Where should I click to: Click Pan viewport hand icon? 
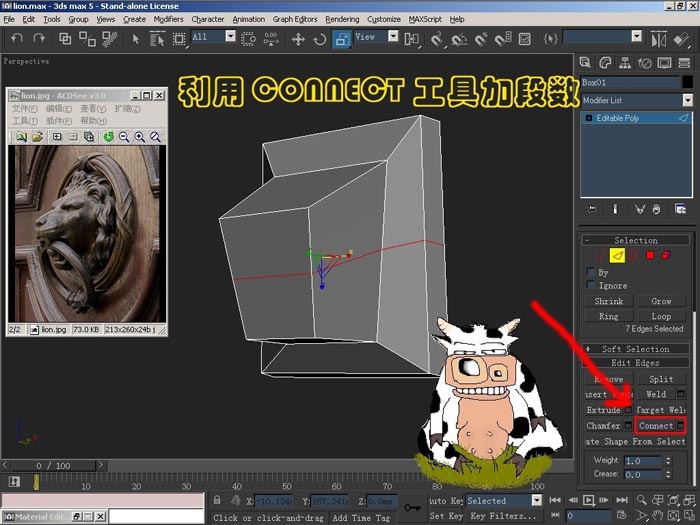[658, 516]
